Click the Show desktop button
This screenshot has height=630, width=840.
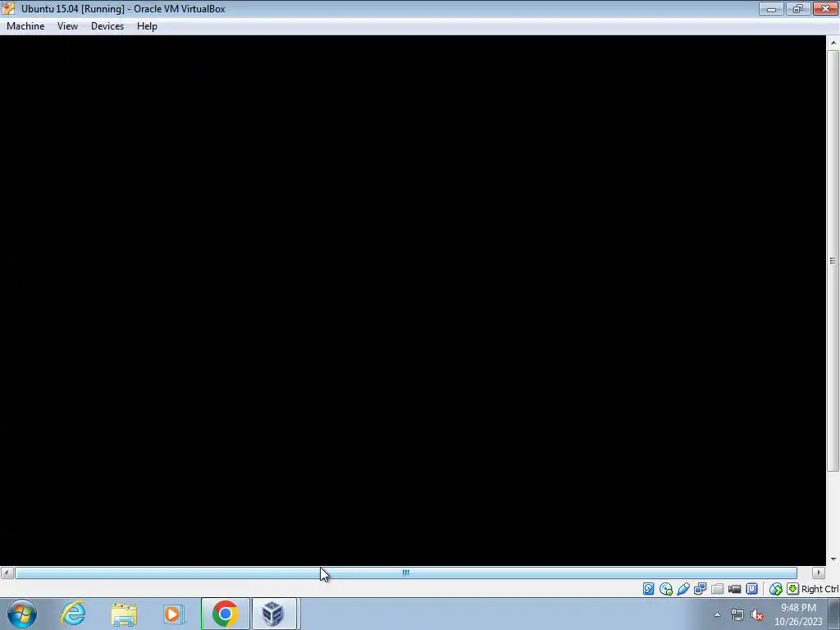coord(834,614)
